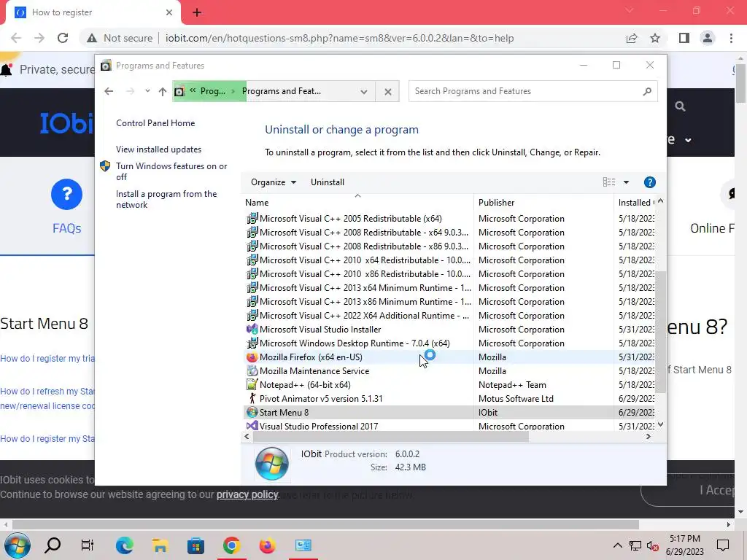
Task: Open Task View on the taskbar
Action: (x=88, y=545)
